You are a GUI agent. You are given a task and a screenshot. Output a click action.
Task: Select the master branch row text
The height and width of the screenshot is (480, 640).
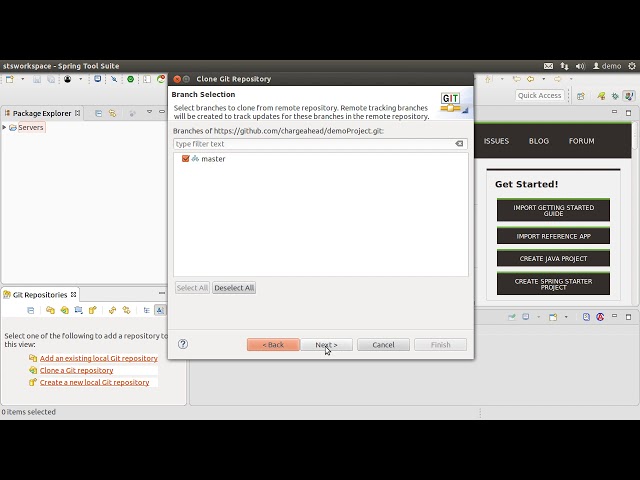point(213,159)
